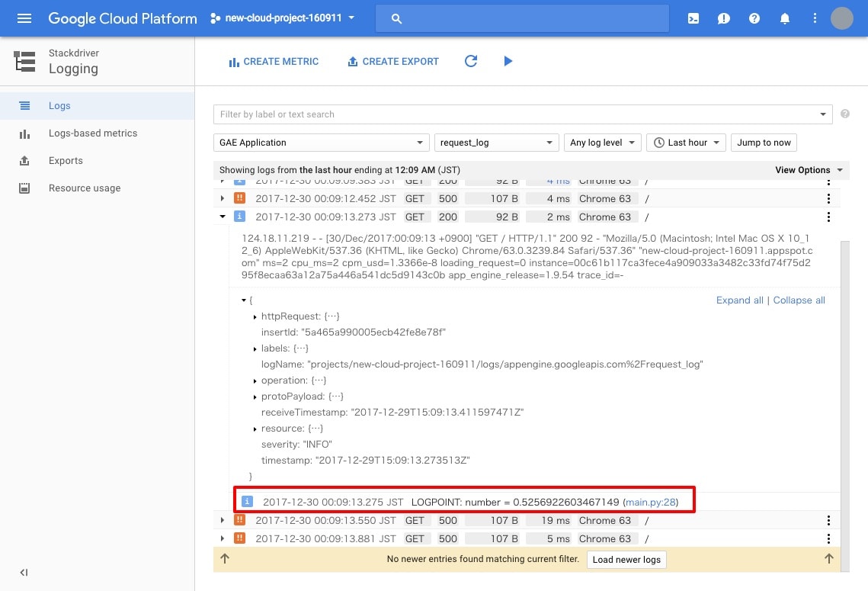Go to Logs-based metrics

pyautogui.click(x=97, y=133)
